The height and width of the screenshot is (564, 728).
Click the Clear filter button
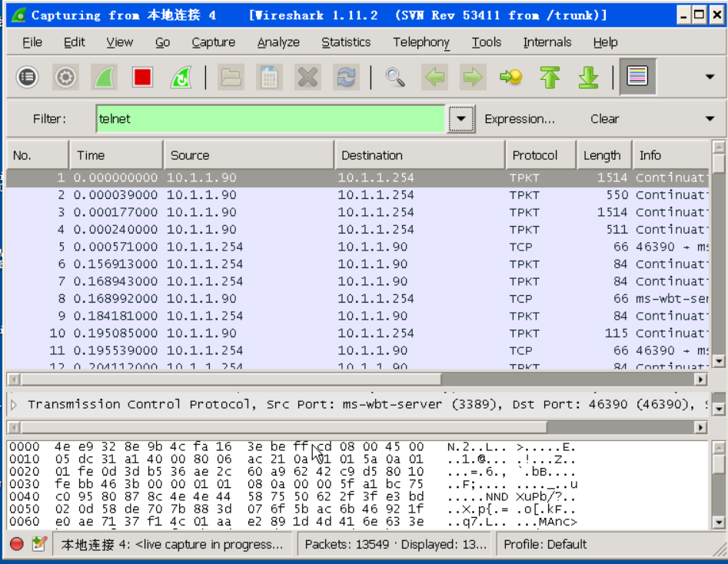[x=604, y=119]
